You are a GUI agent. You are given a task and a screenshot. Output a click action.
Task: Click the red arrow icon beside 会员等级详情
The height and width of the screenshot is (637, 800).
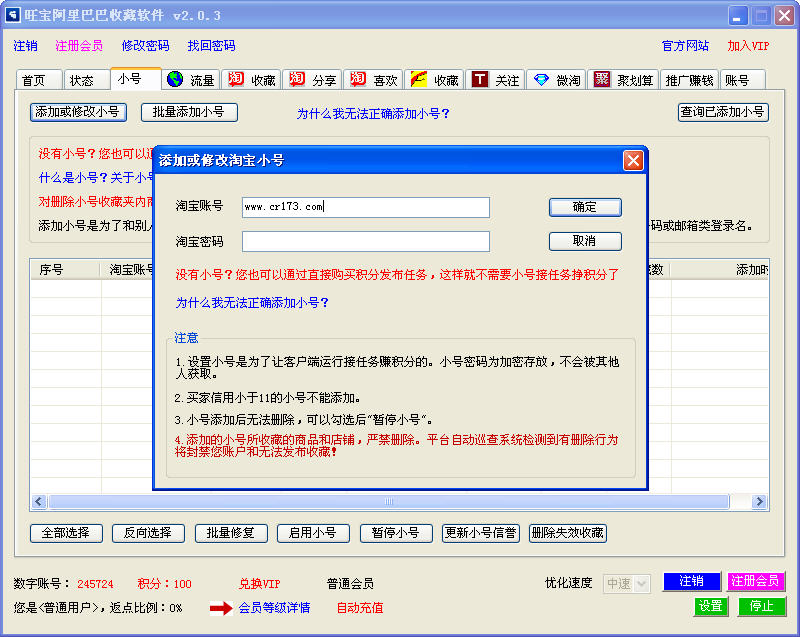coord(221,608)
